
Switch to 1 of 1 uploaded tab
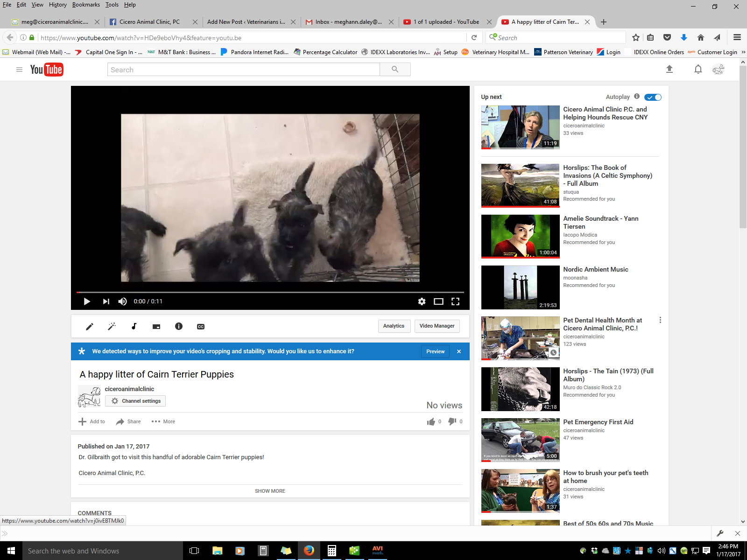[446, 22]
